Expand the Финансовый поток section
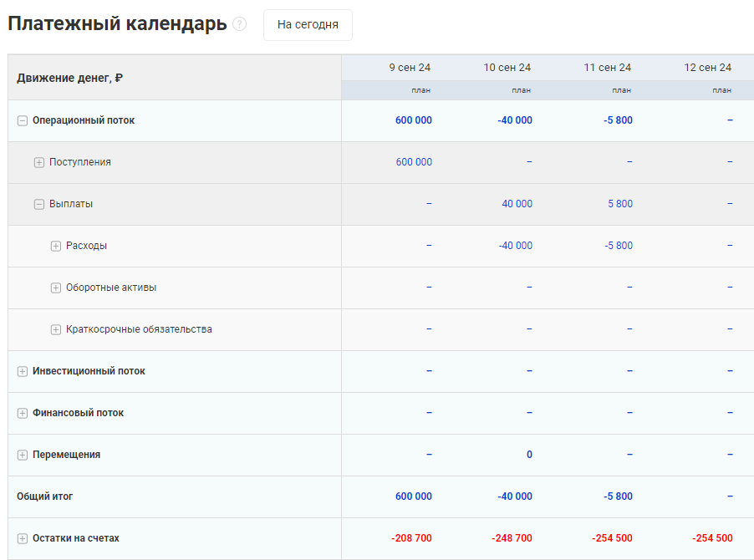 point(22,413)
